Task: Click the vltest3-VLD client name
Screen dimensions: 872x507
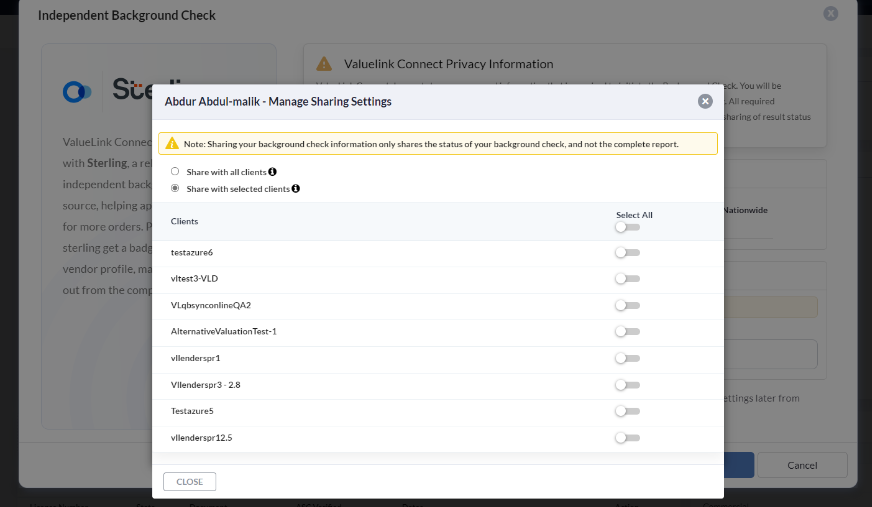Action: click(194, 279)
